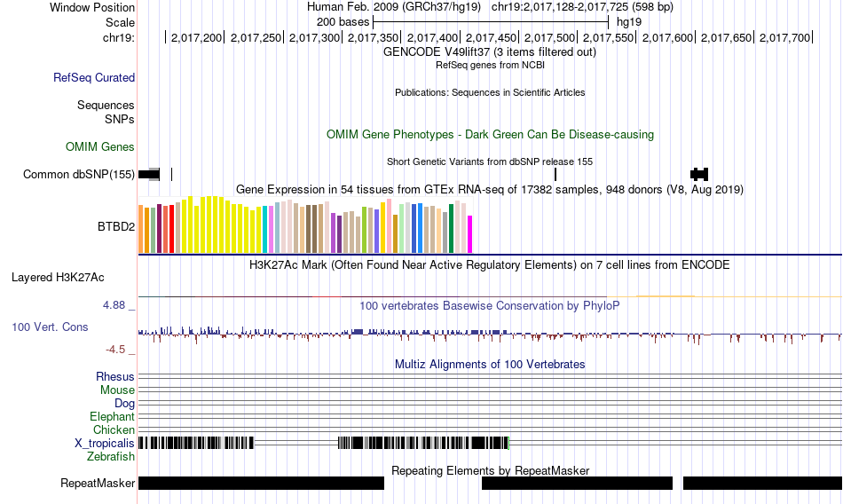This screenshot has width=843, height=504.
Task: Click 100 vertebrates Basewise Conservation by PhyloP title
Action: tap(490, 305)
